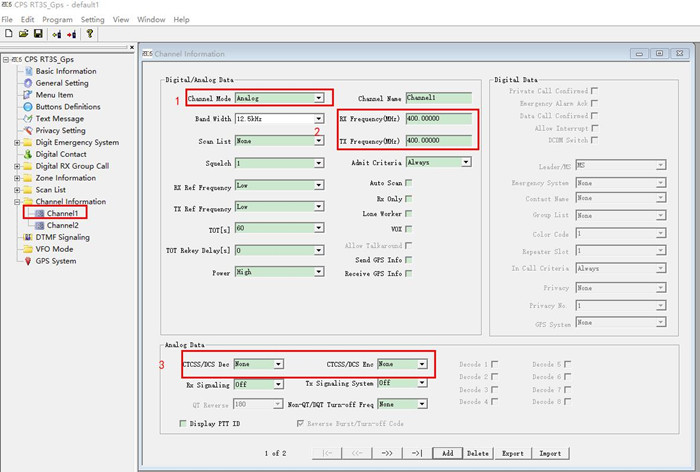
Task: Click the Open file toolbar icon
Action: (x=22, y=33)
